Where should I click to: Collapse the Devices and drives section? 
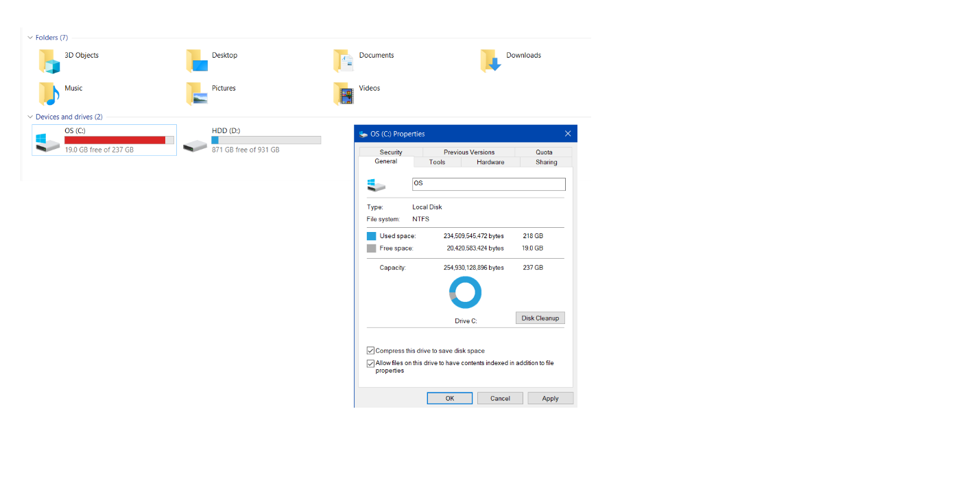point(30,117)
